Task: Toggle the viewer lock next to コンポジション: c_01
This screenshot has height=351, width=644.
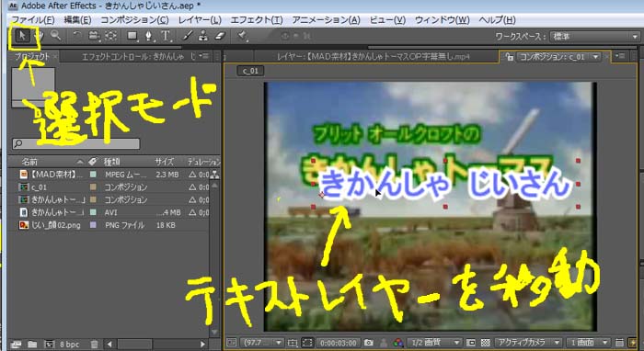Action: 510,57
